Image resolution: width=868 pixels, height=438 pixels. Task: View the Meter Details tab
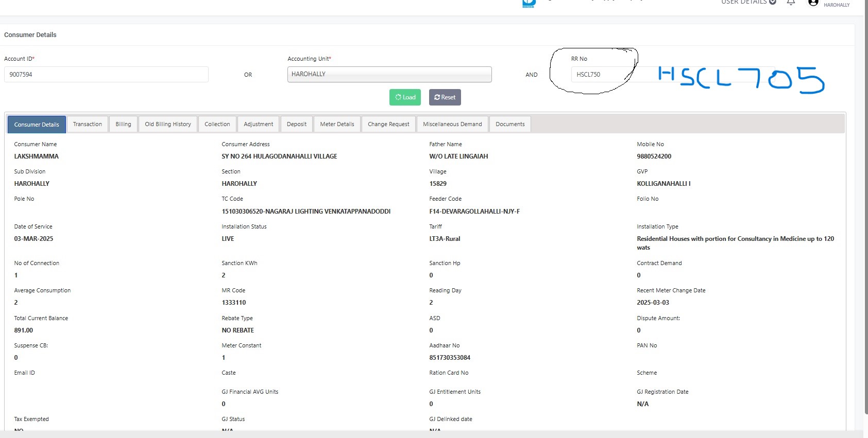click(x=337, y=124)
